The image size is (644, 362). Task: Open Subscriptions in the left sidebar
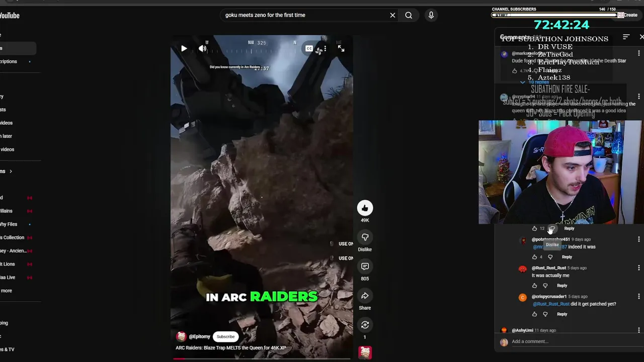click(x=9, y=61)
